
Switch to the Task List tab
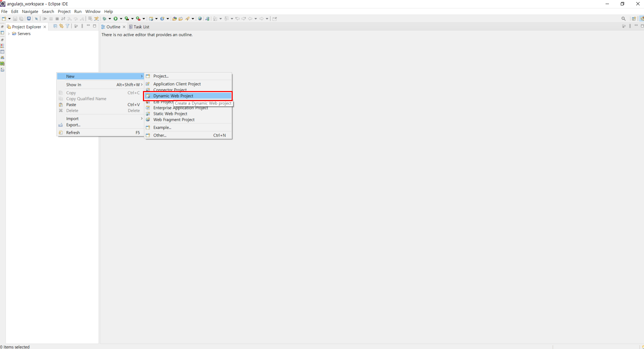(x=139, y=27)
